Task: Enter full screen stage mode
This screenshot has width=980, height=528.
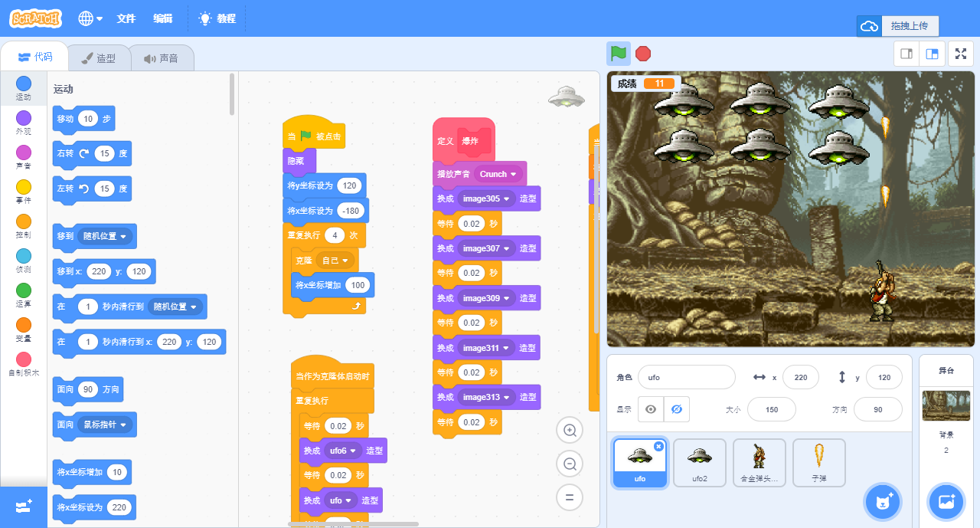Action: click(960, 54)
